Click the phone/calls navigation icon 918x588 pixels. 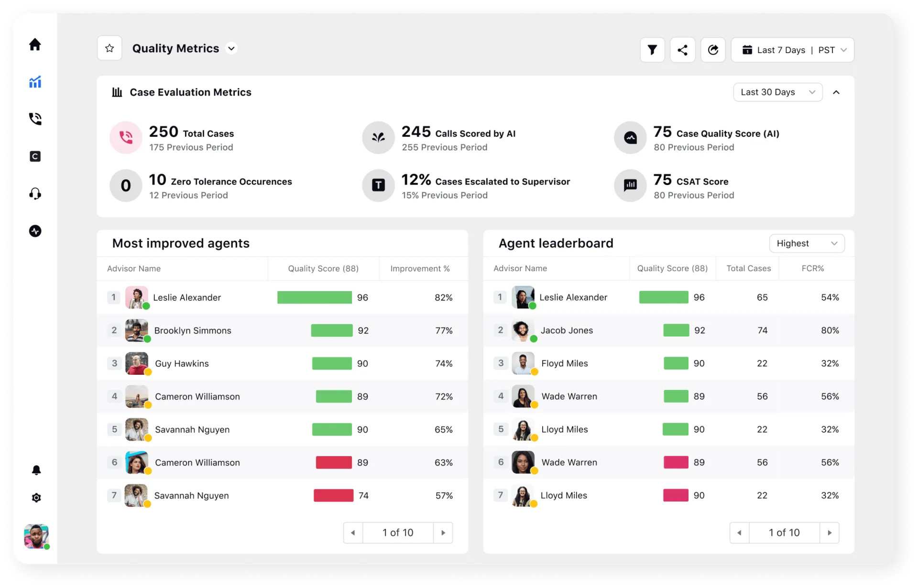pyautogui.click(x=36, y=119)
